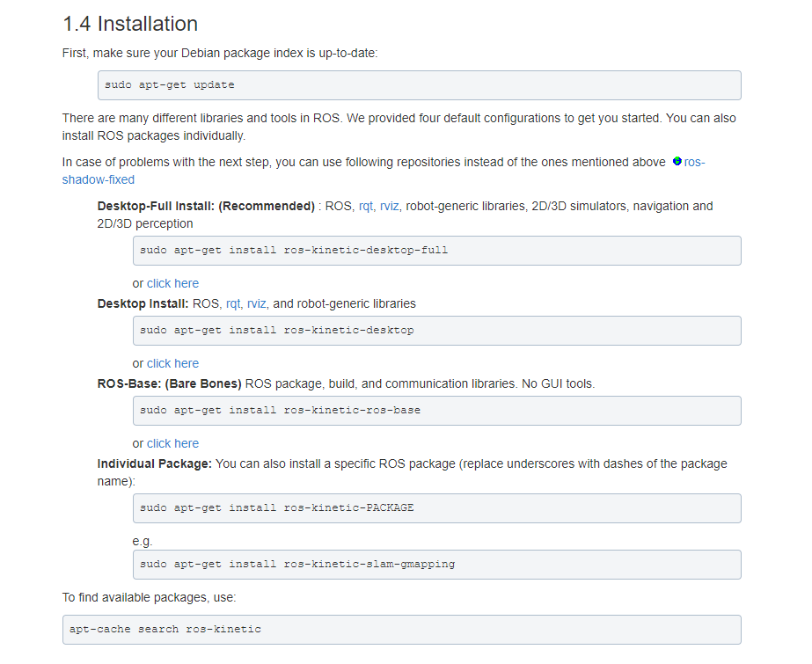Image resolution: width=812 pixels, height=664 pixels.
Task: Click 'Desktop-Full Install: (Recommended)' bold label
Action: [206, 206]
